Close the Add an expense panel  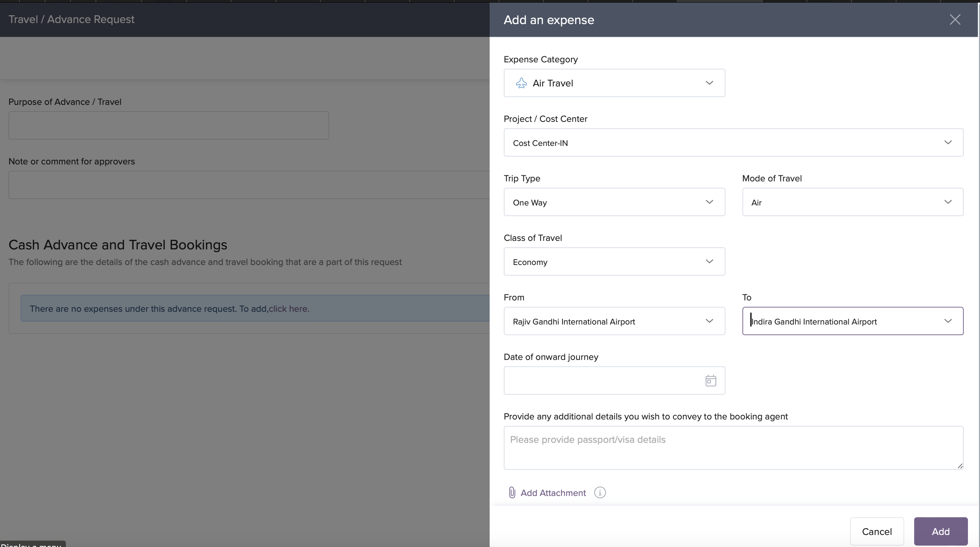[x=955, y=20]
